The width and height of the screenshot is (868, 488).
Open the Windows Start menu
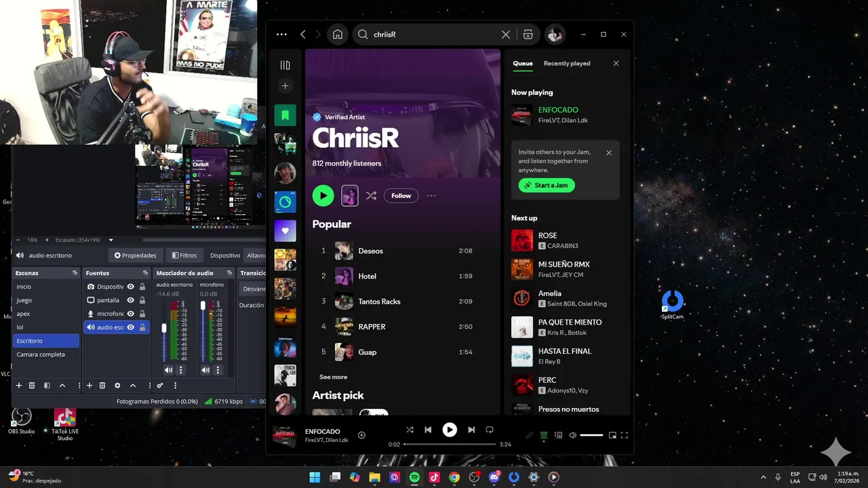(315, 477)
